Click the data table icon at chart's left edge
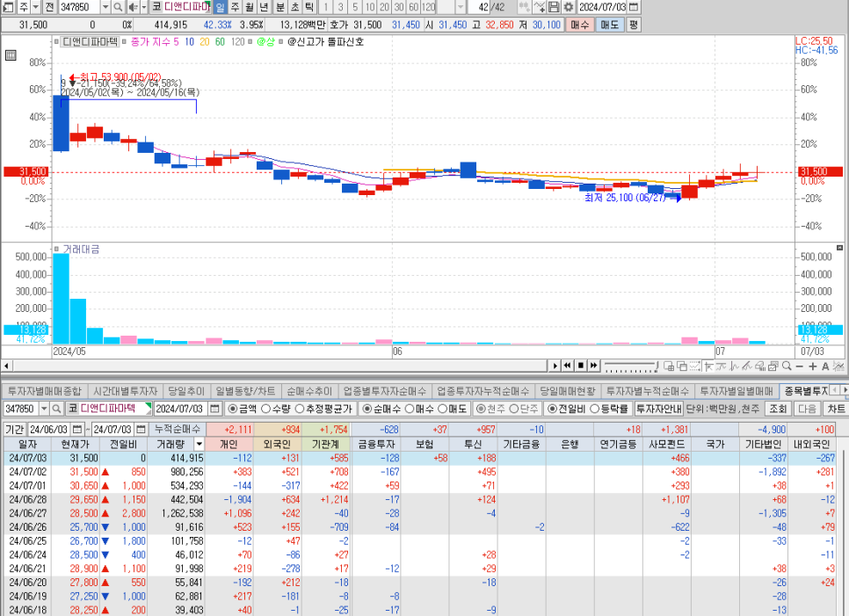This screenshot has height=616, width=849. tap(11, 55)
